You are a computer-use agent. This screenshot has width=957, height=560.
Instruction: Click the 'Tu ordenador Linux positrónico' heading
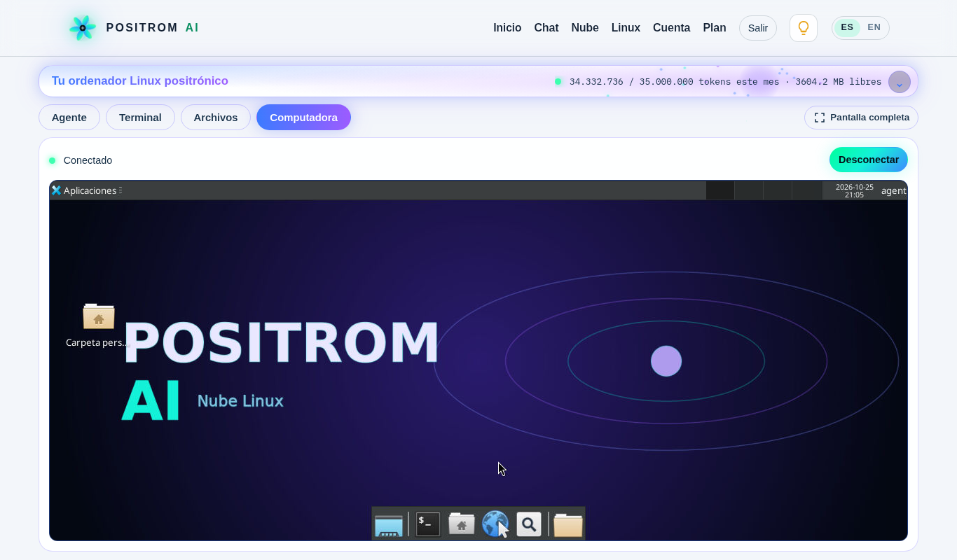coord(140,81)
